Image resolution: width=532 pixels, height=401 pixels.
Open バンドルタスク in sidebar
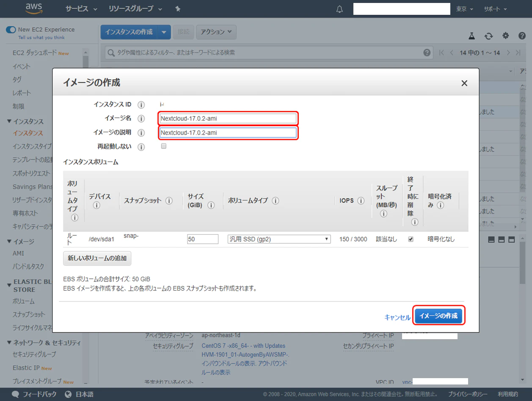click(x=28, y=266)
